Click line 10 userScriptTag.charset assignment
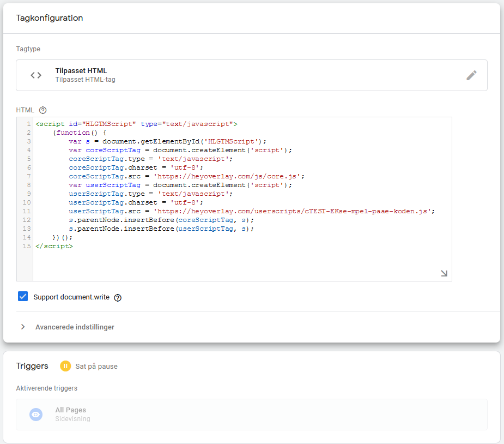Screen dimensions: 504x444 [136, 202]
